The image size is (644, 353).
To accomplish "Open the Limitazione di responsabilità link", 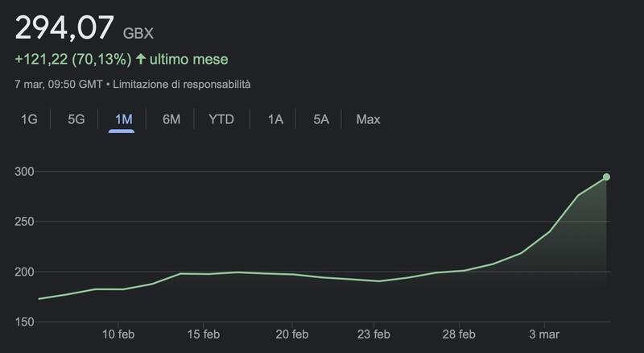I will click(x=182, y=84).
